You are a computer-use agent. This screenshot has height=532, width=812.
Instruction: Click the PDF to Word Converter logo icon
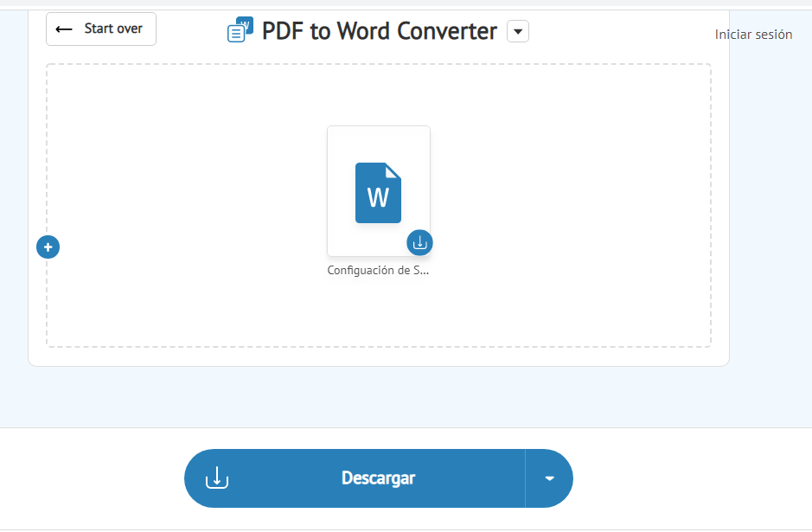(x=240, y=29)
